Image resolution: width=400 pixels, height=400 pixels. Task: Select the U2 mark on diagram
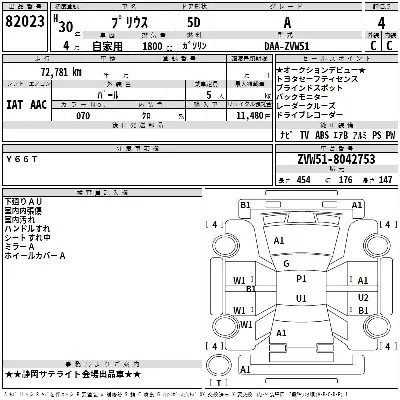363,298
